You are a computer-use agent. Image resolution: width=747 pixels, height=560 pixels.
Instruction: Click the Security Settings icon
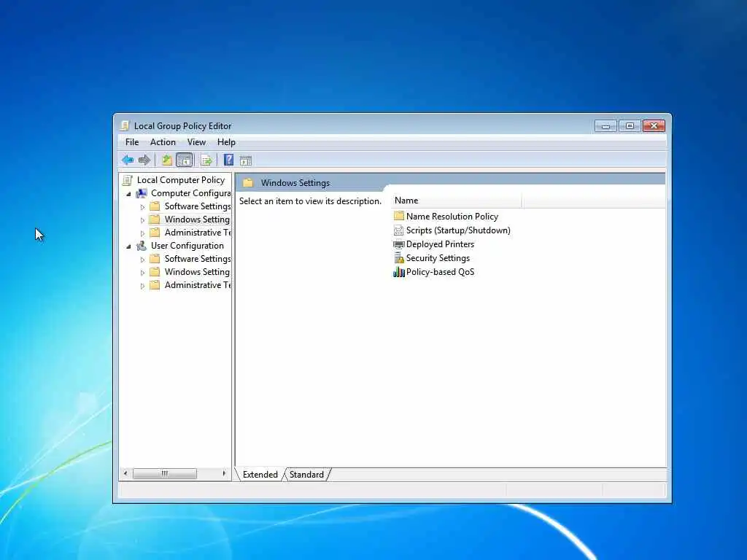399,258
